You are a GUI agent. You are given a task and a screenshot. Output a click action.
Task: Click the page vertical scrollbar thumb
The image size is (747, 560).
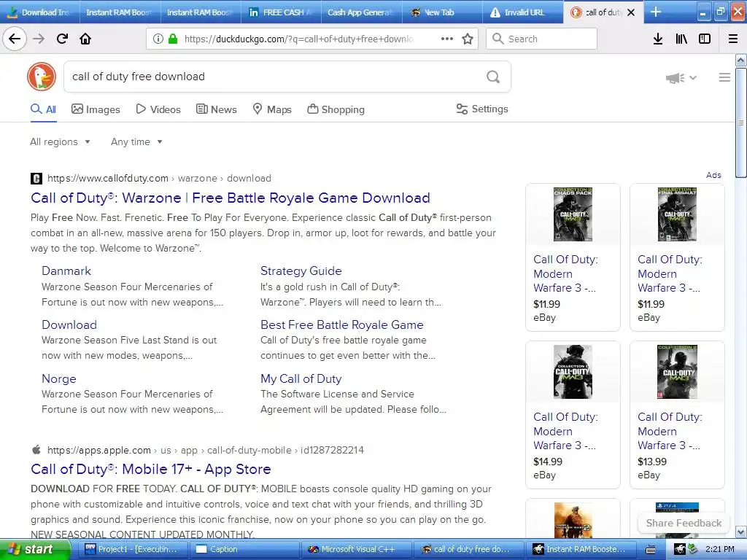pos(740,122)
